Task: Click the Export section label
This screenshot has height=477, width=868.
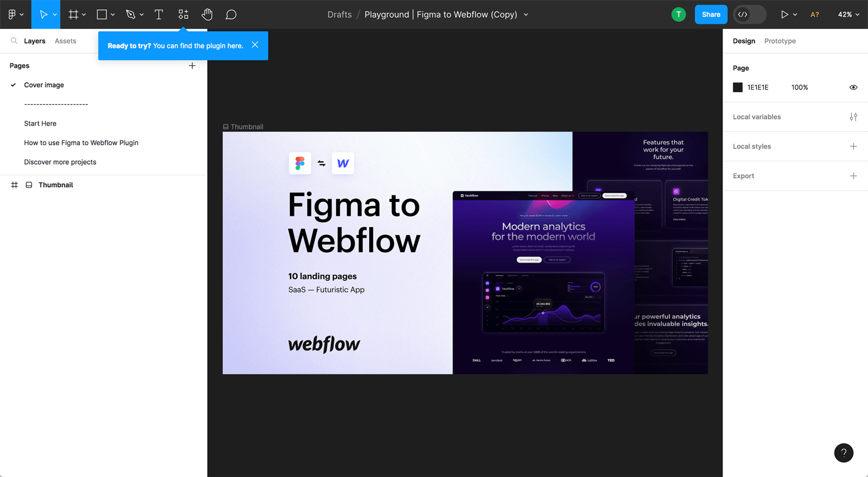Action: (x=743, y=176)
